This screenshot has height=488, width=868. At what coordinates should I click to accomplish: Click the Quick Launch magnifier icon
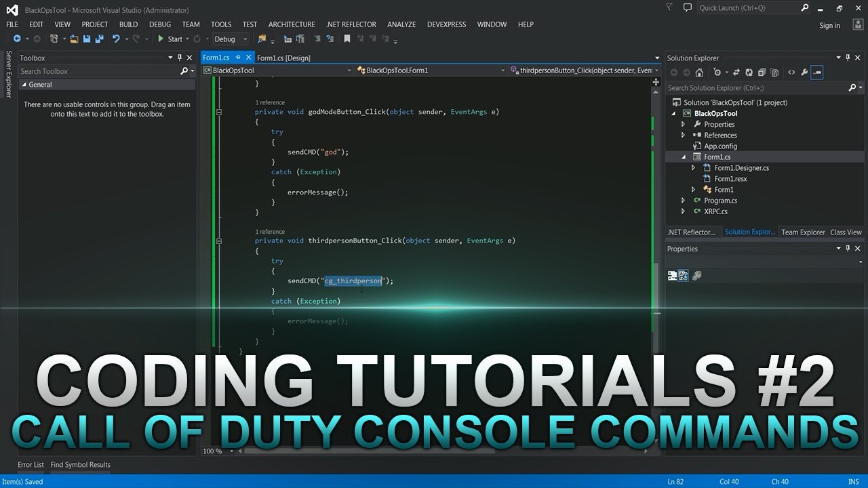pos(805,8)
